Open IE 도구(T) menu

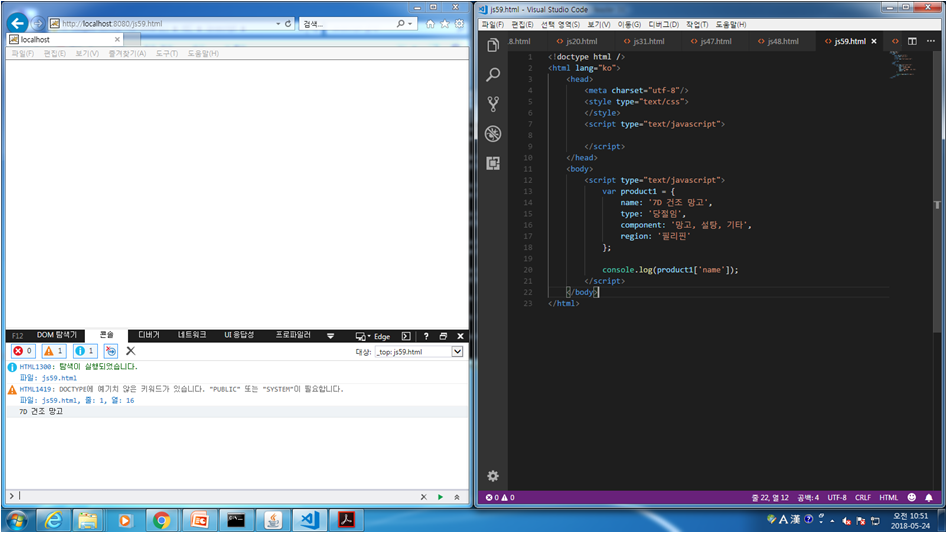[166, 53]
